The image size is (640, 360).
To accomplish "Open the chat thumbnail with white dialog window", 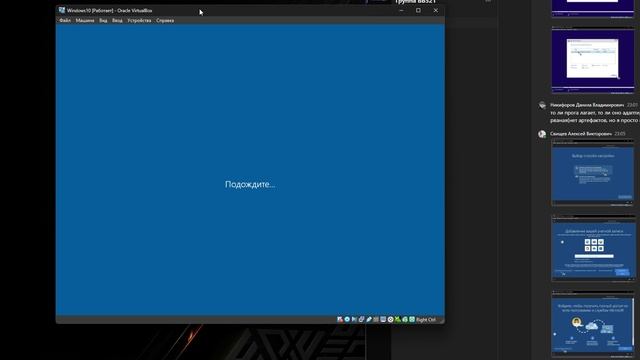I will 593,60.
